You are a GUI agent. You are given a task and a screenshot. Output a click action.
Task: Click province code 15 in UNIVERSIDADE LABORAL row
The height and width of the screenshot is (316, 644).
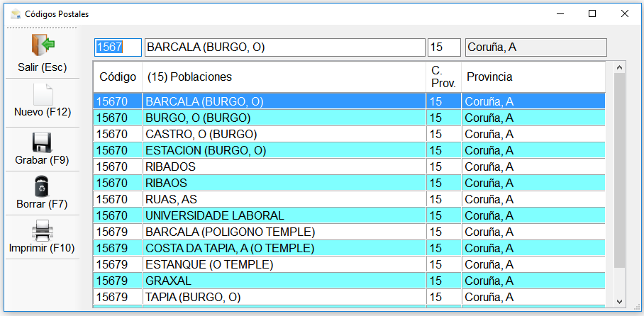click(x=435, y=215)
